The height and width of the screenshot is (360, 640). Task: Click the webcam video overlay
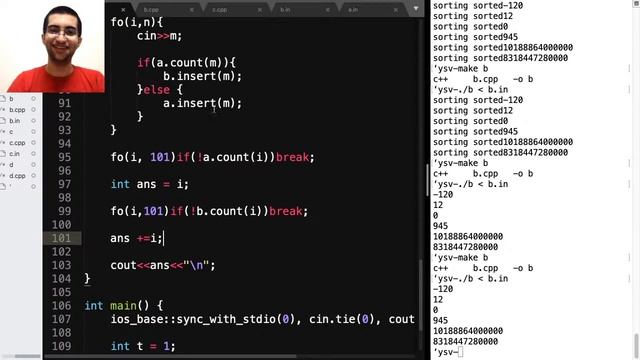coord(52,46)
